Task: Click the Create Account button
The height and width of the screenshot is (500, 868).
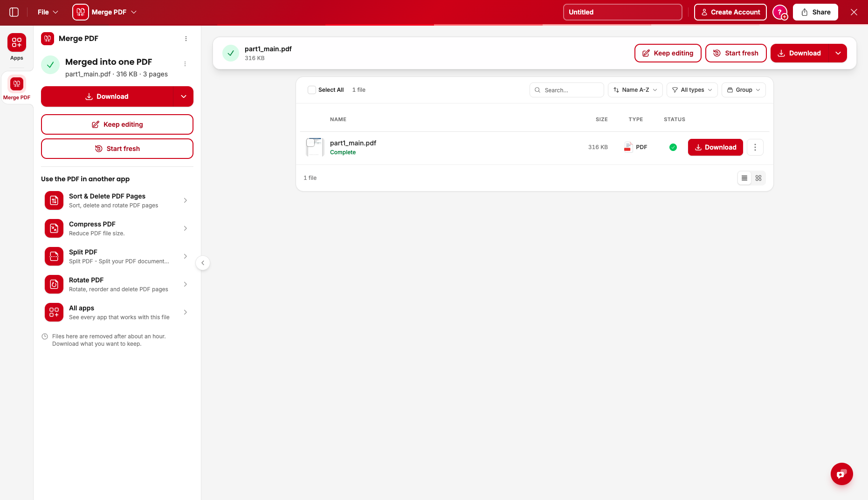Action: pyautogui.click(x=730, y=12)
